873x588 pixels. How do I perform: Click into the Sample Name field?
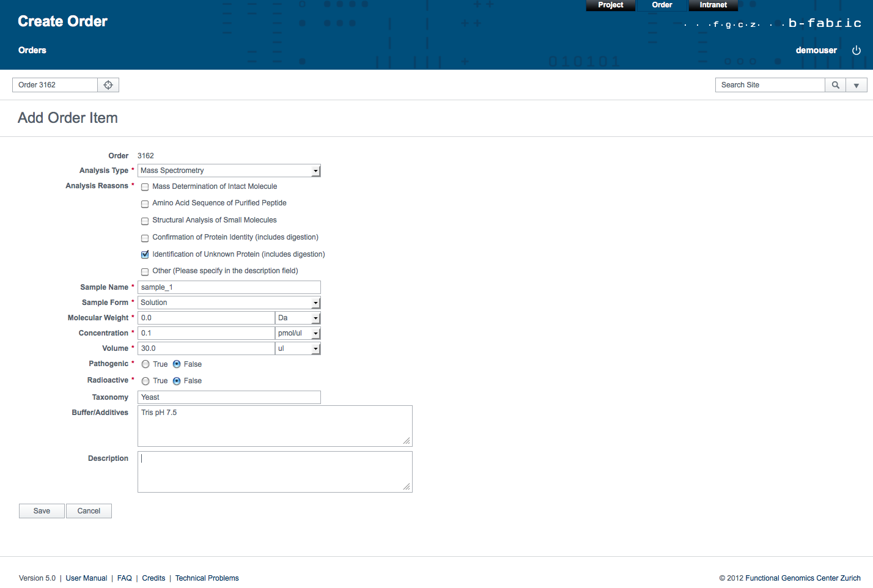pyautogui.click(x=229, y=287)
